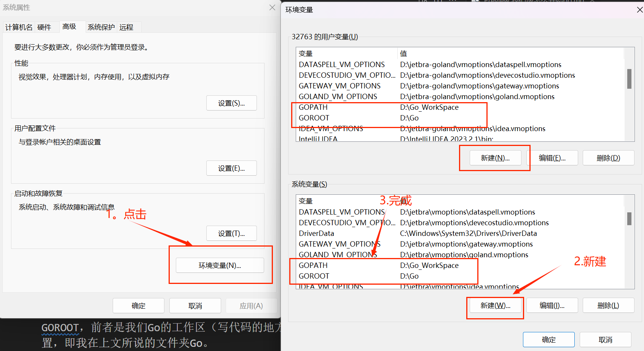Close the 环境变量 window
Viewport: 644px width, 351px height.
point(639,10)
